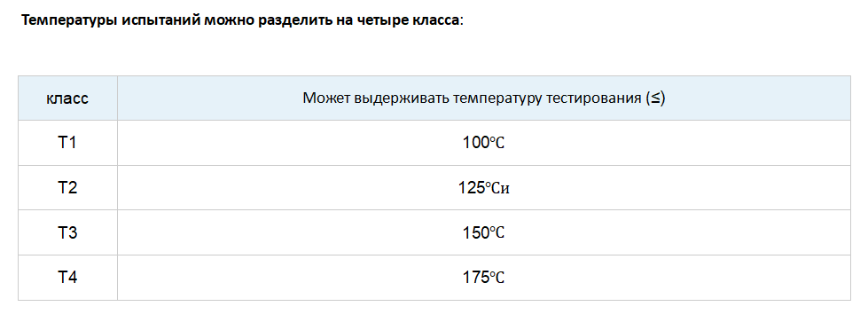Select the T4 class cell

(x=67, y=278)
